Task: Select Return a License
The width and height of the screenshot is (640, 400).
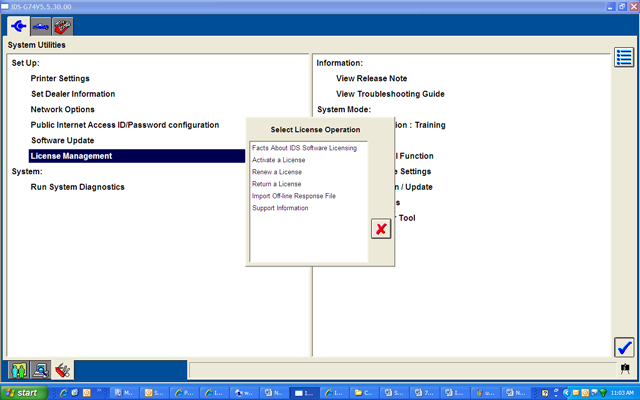Action: tap(276, 184)
